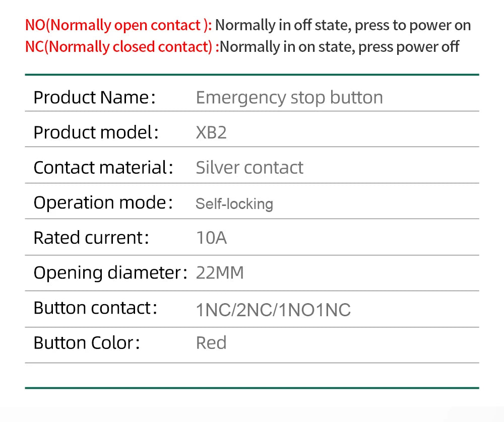Click the 'Product model:' label
Screen dimensions: 504x422
point(96,132)
